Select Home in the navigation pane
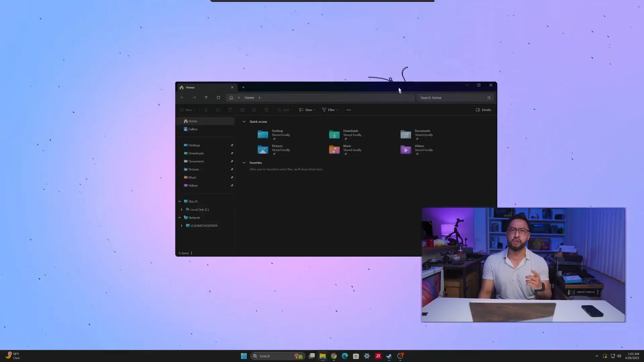Viewport: 644px width, 362px height. pos(205,121)
